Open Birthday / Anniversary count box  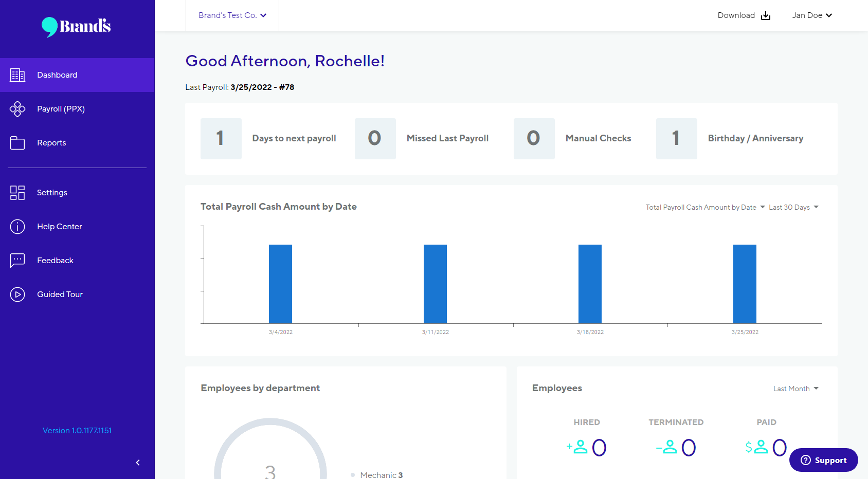(677, 138)
